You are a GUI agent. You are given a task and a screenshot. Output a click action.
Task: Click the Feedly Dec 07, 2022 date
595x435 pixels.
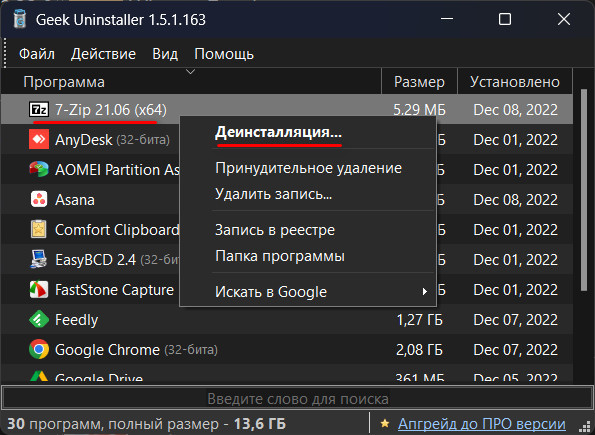(515, 320)
